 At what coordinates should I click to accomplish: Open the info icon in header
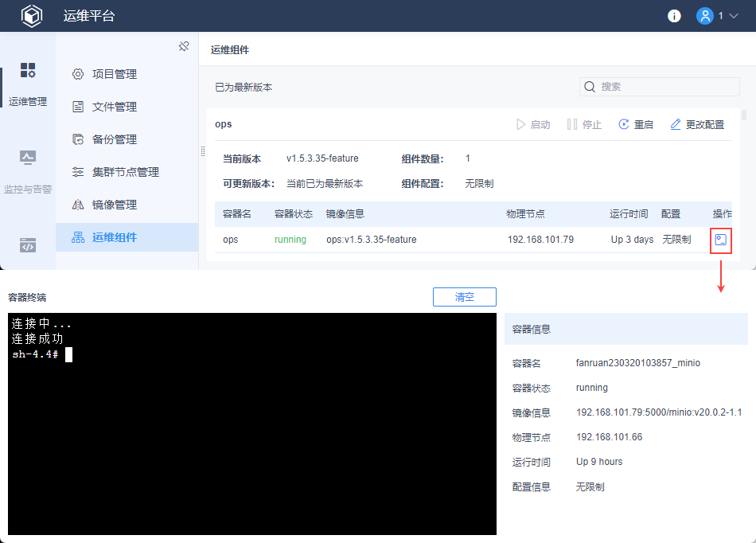[674, 16]
